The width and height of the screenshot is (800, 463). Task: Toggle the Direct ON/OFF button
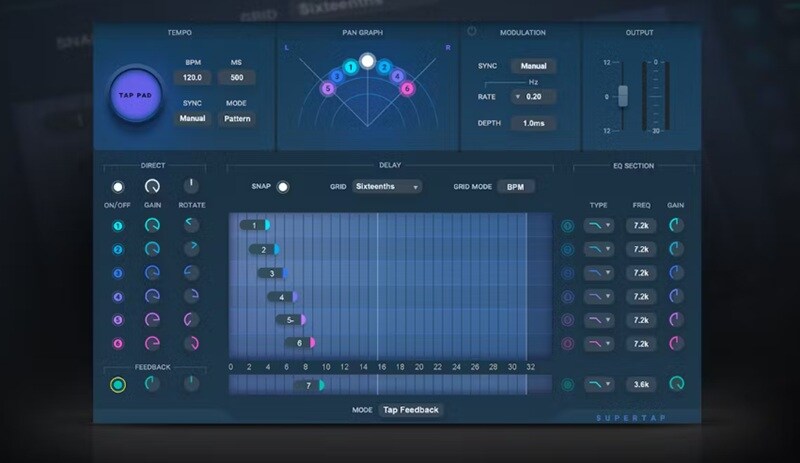point(118,187)
